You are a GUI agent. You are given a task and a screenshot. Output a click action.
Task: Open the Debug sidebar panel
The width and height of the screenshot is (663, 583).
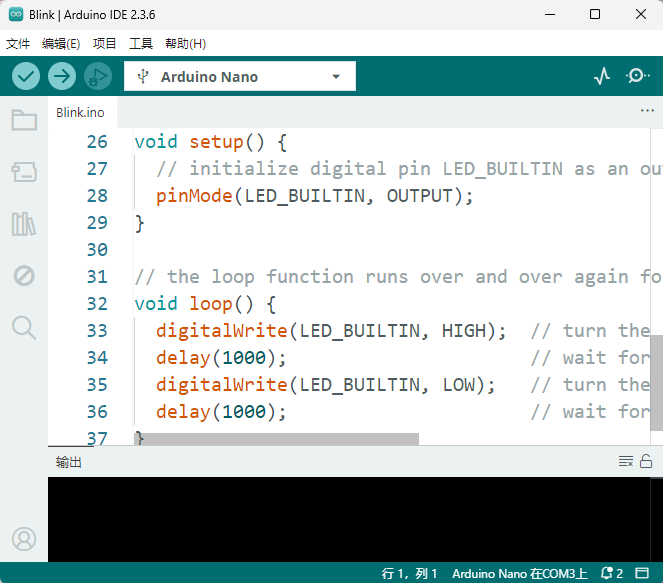(24, 276)
